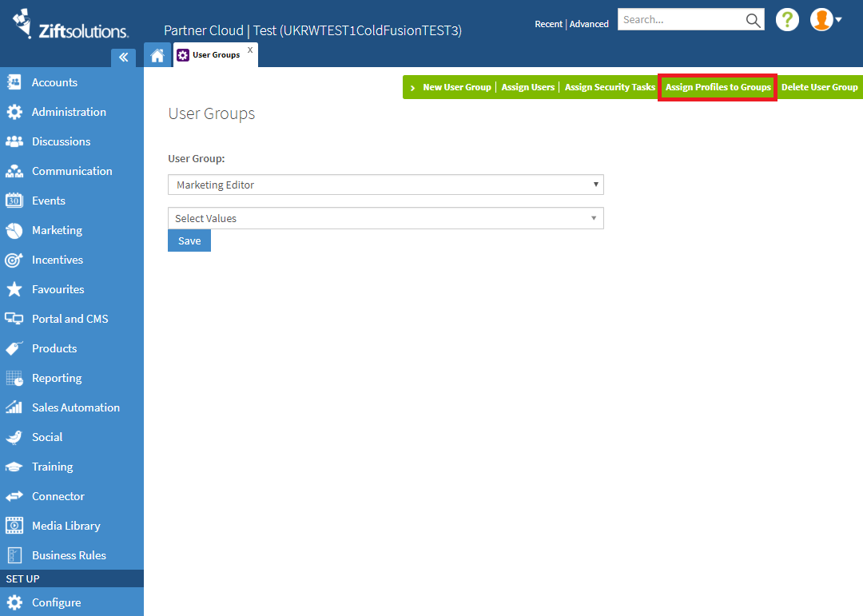
Task: Click the Connector arrows icon
Action: [14, 496]
